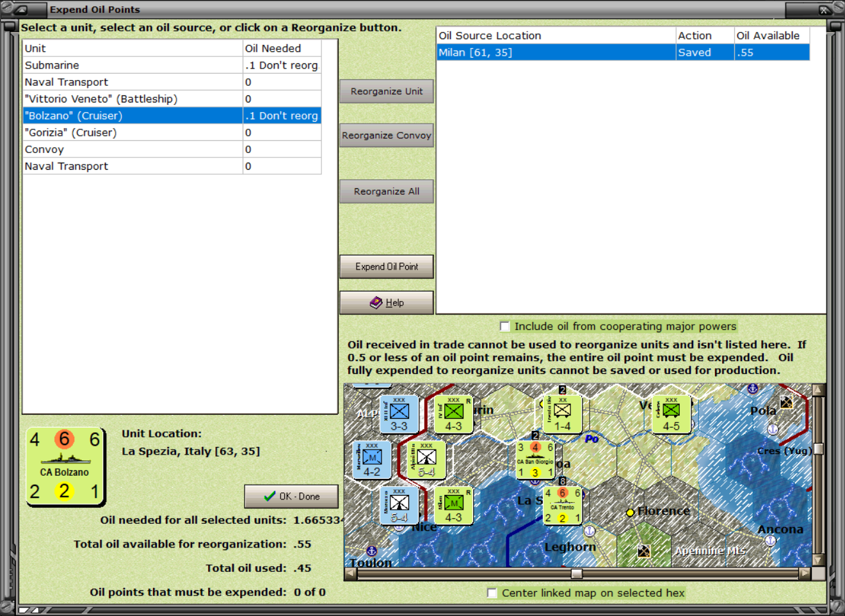Click the Oil Needed column header
This screenshot has height=616, width=845.
(x=282, y=48)
